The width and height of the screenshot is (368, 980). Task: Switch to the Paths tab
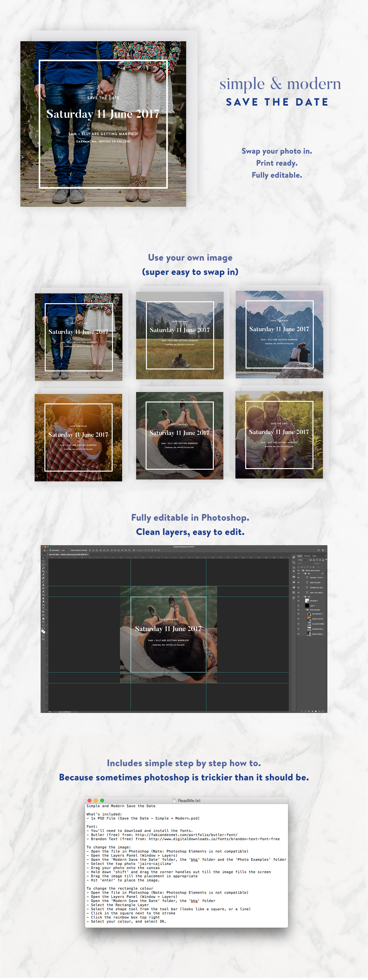[x=314, y=556]
